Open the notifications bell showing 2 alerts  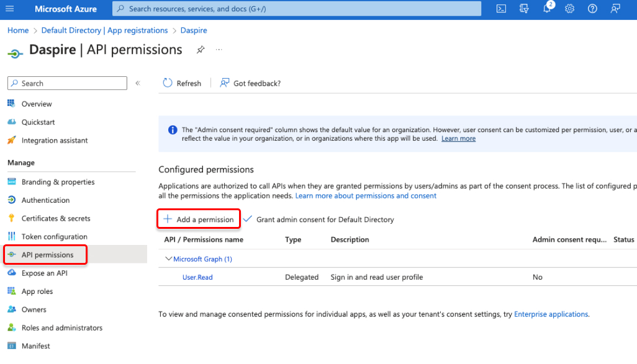(546, 9)
